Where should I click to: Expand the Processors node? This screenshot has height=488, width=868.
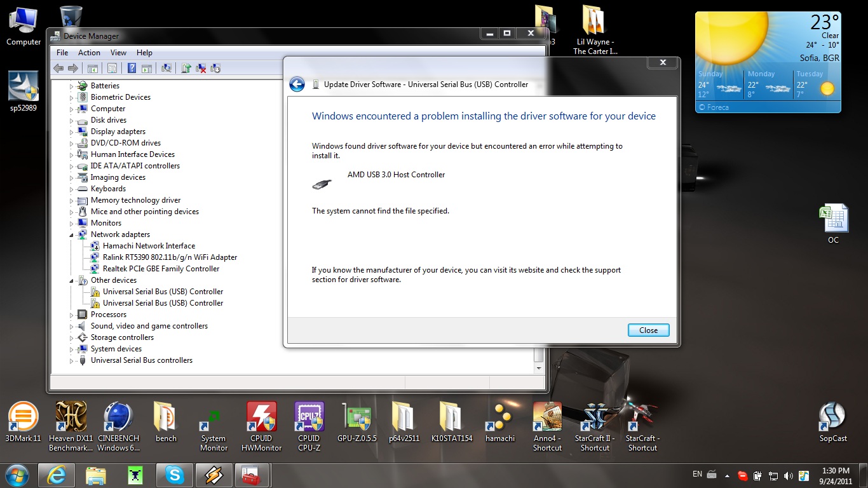[x=72, y=315]
